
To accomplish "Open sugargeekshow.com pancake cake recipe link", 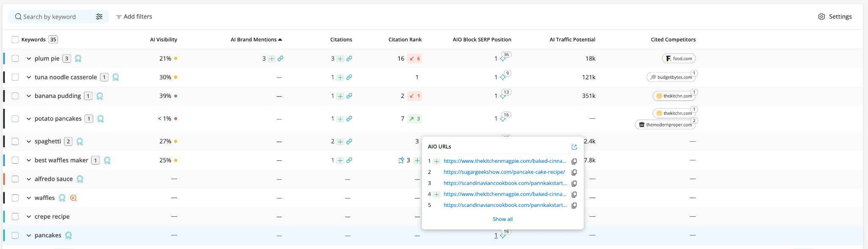I will tap(504, 172).
